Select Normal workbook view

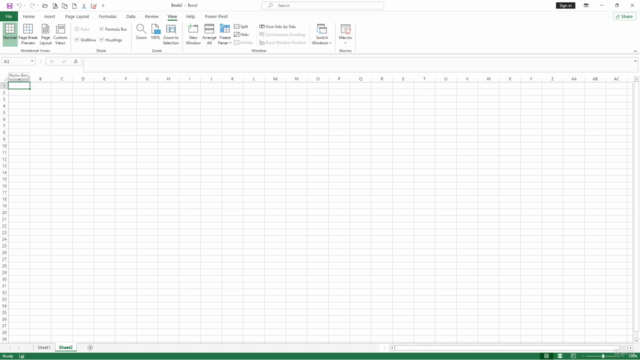click(x=10, y=34)
